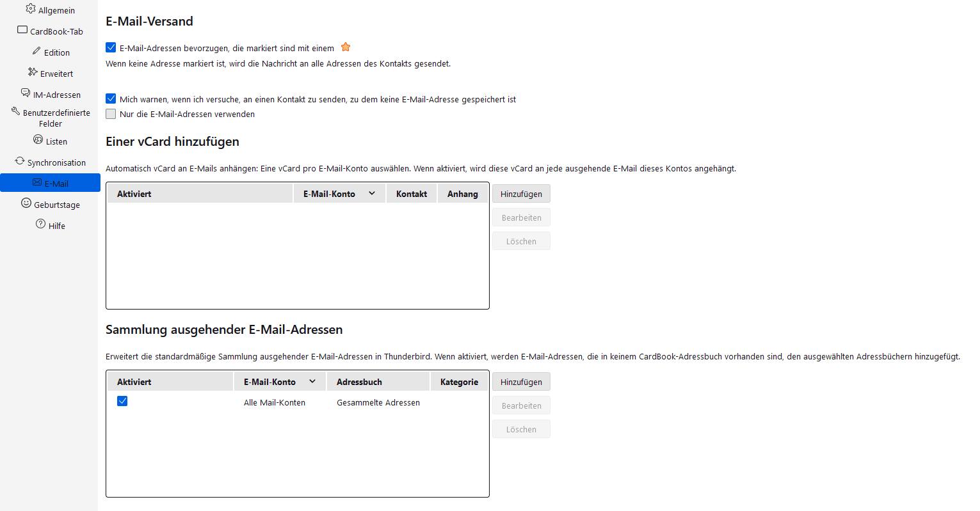Disable the warning for contacts without email
This screenshot has width=980, height=511.
coord(111,98)
